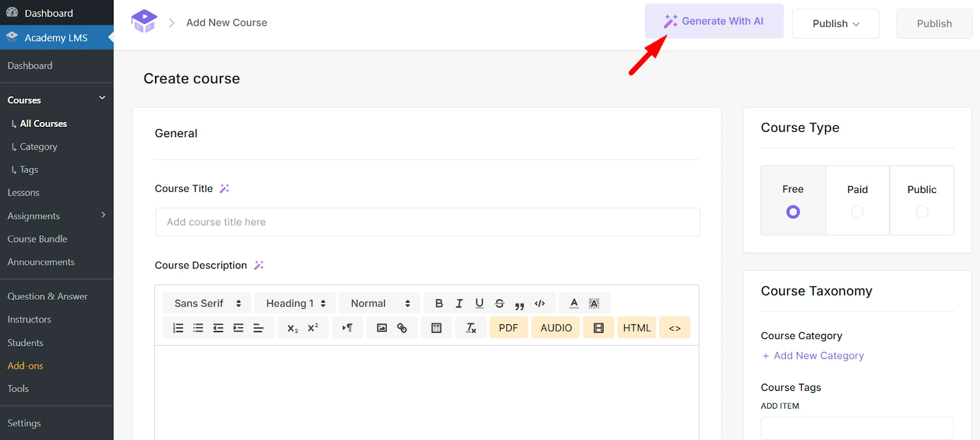
Task: Expand the Assignments submenu
Action: (103, 215)
